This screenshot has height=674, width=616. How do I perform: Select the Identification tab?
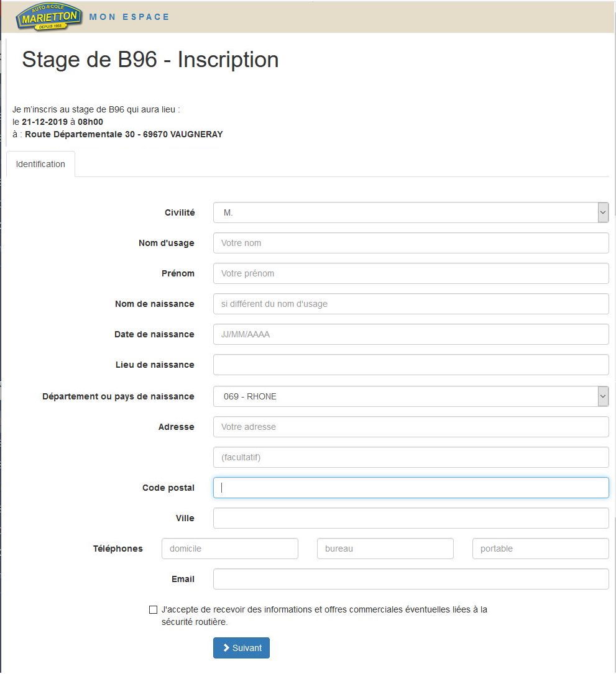point(40,164)
